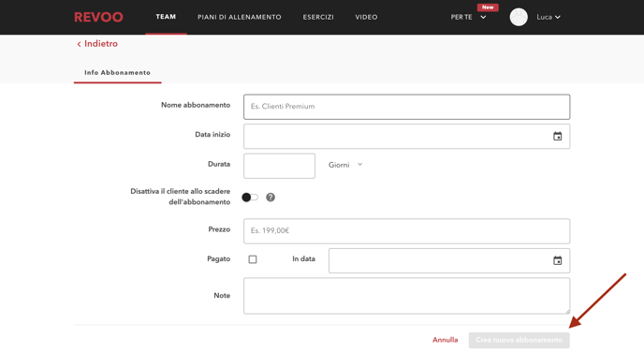
Task: Open the Data inizio calendar picker icon
Action: tap(557, 137)
